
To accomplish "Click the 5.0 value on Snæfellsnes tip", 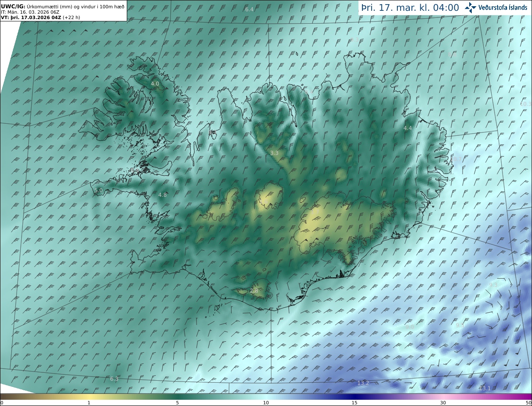I will point(99,191).
